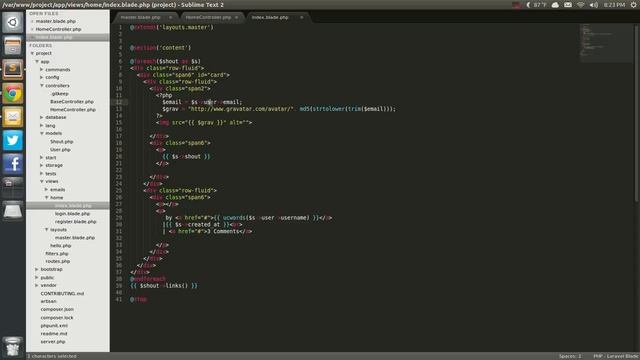Open User.php in models

(x=60, y=150)
